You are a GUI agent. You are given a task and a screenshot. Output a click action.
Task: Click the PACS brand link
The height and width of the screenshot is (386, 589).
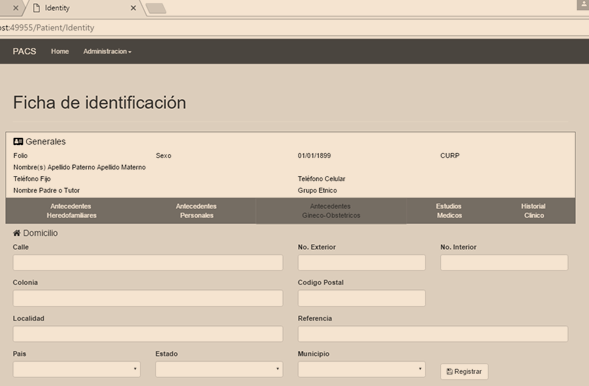pyautogui.click(x=24, y=51)
